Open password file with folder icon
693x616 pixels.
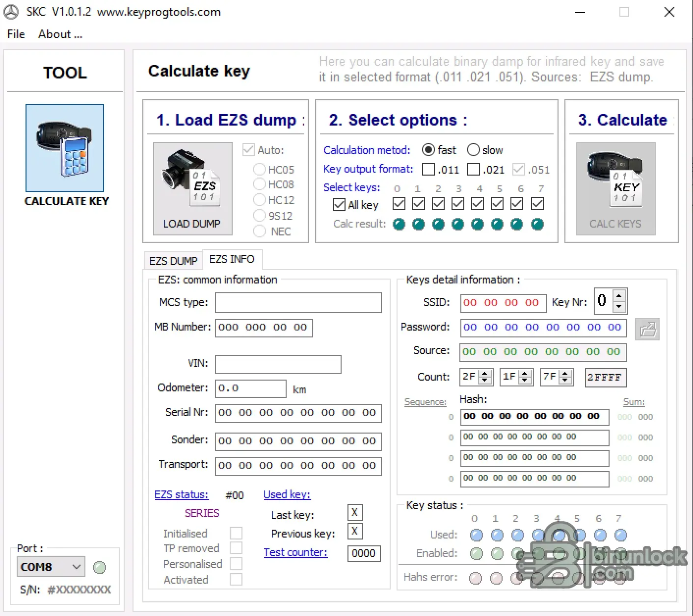(x=647, y=329)
